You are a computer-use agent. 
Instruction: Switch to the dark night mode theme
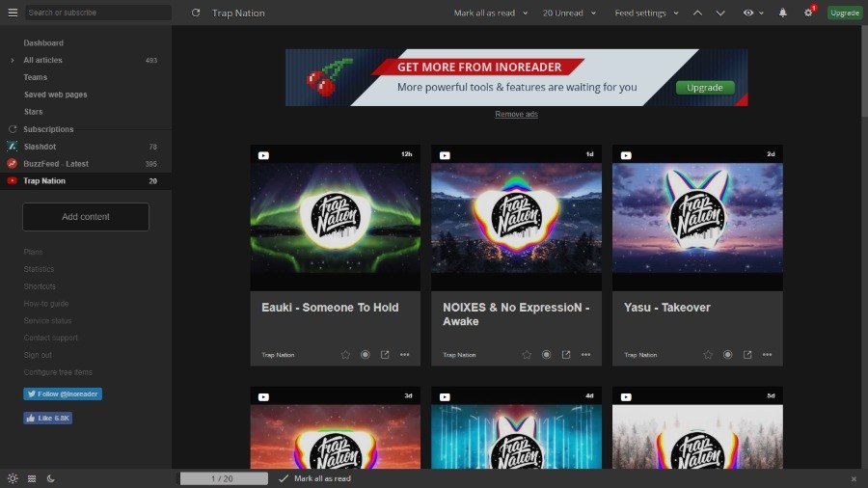click(x=50, y=478)
